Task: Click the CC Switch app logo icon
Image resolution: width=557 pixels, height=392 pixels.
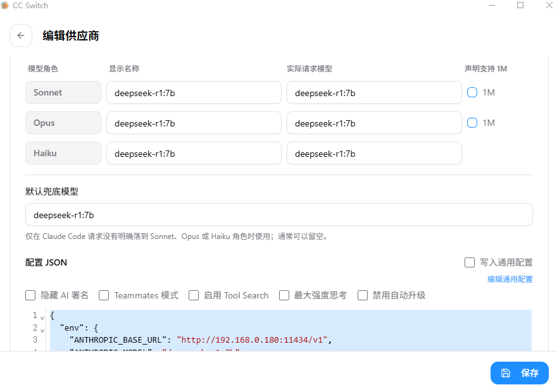Action: click(x=4, y=5)
